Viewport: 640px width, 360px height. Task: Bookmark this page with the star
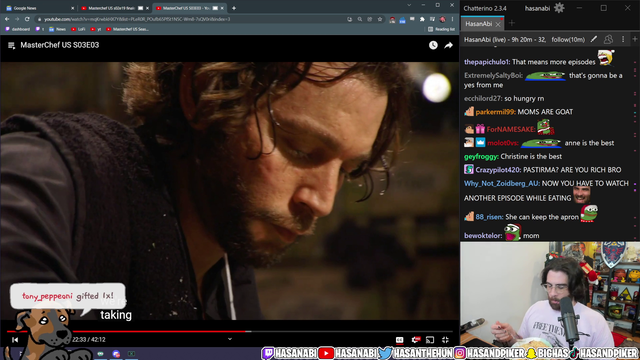point(380,19)
